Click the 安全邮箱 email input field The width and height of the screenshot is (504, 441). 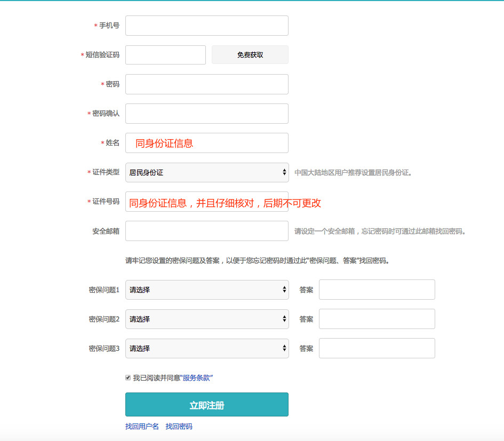pos(206,230)
